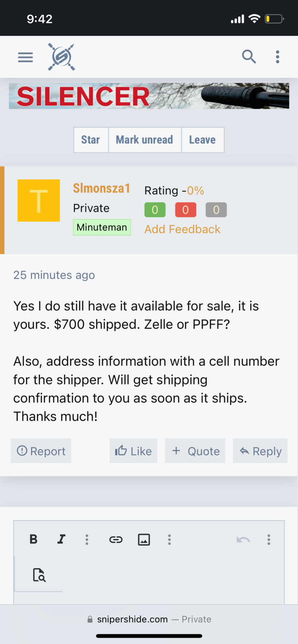This screenshot has height=644, width=298.
Task: Toggle Italic formatting in editor
Action: (61, 539)
